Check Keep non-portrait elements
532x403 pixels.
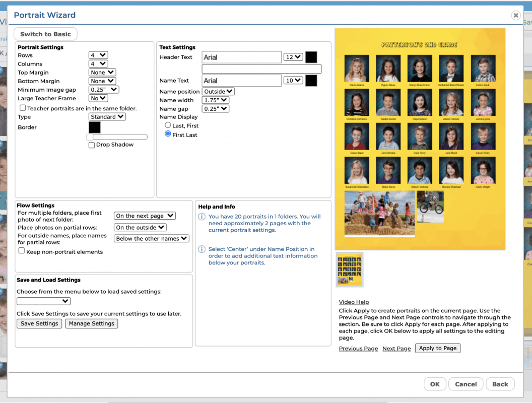pos(22,251)
